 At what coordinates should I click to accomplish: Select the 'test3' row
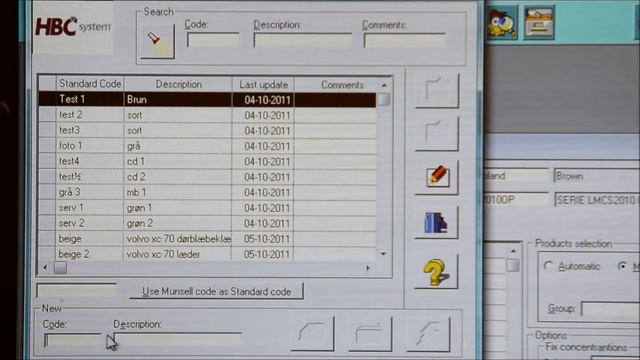pos(207,131)
